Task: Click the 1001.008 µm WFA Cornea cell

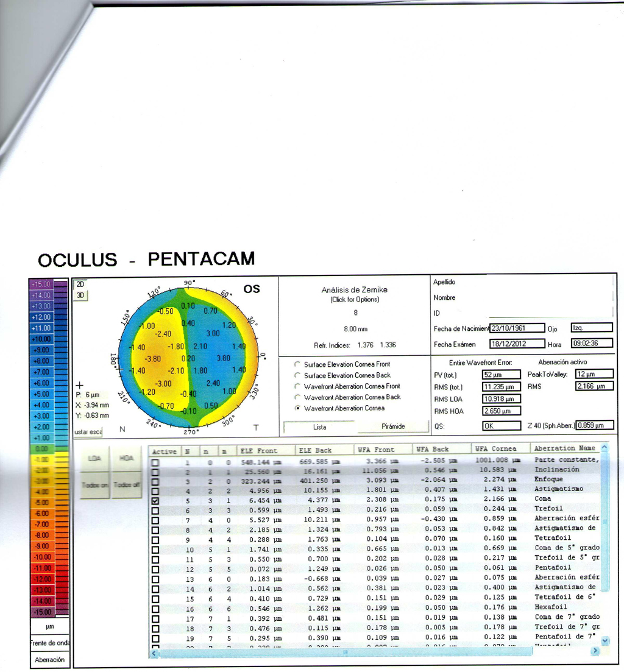Action: tap(497, 460)
